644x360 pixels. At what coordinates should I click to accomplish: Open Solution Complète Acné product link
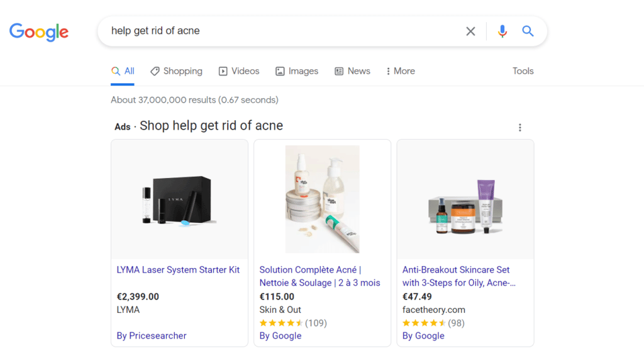(x=319, y=276)
